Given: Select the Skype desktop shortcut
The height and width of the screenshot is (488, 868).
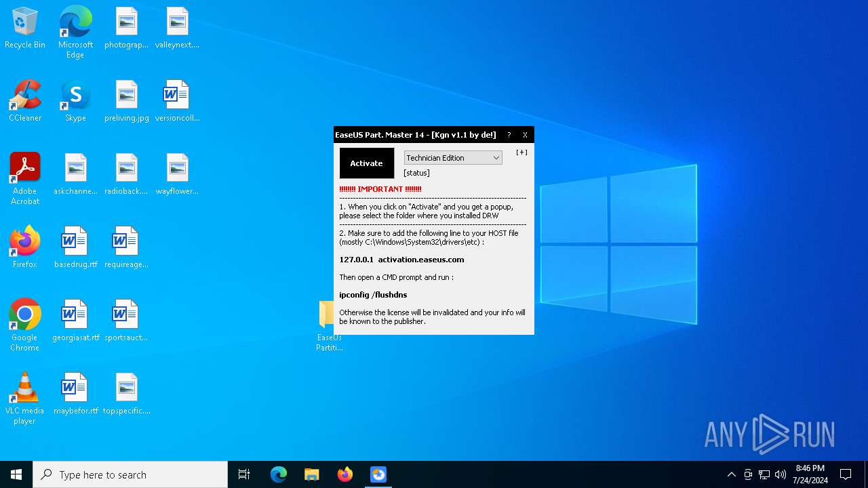Looking at the screenshot, I should click(75, 101).
